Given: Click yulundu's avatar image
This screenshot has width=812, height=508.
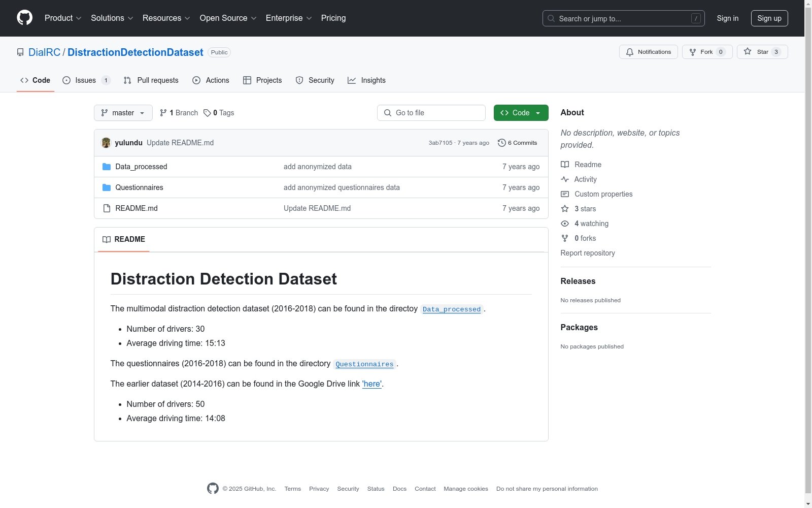Looking at the screenshot, I should (106, 143).
